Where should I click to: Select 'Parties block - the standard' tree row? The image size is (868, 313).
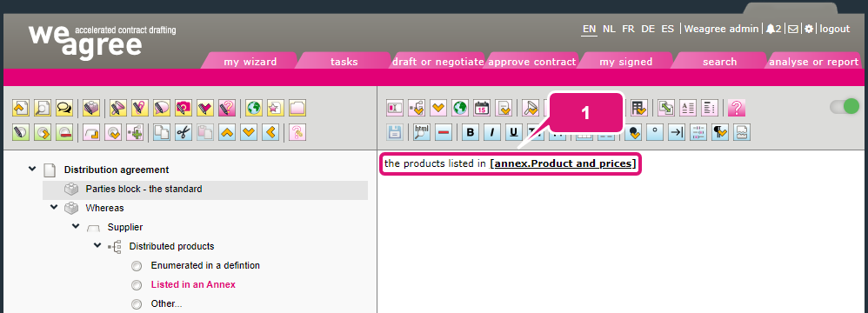[205, 190]
